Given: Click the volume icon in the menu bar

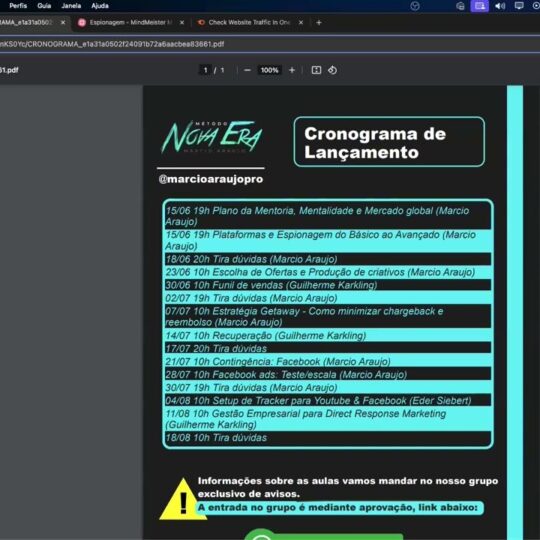Looking at the screenshot, I should tap(500, 6).
